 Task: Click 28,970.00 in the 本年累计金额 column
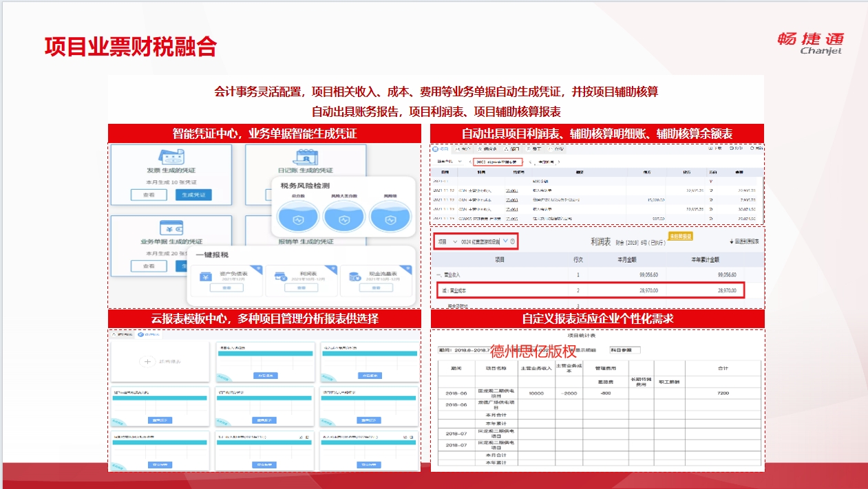point(727,290)
